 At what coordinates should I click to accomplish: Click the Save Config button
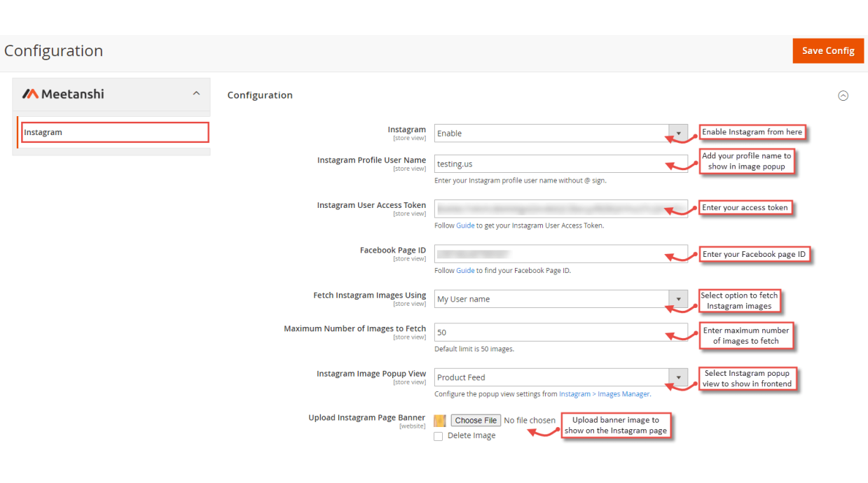tap(828, 50)
